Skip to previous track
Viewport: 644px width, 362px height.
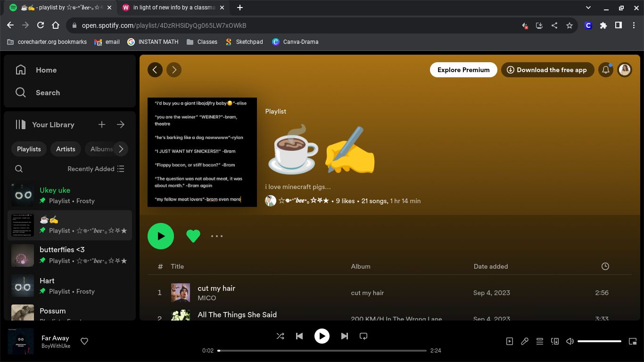299,336
